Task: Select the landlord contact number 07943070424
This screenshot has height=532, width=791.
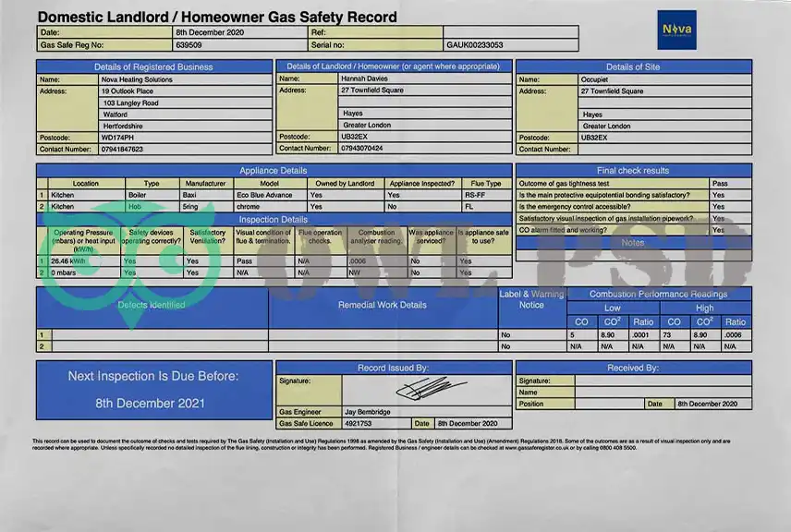Action: click(361, 149)
